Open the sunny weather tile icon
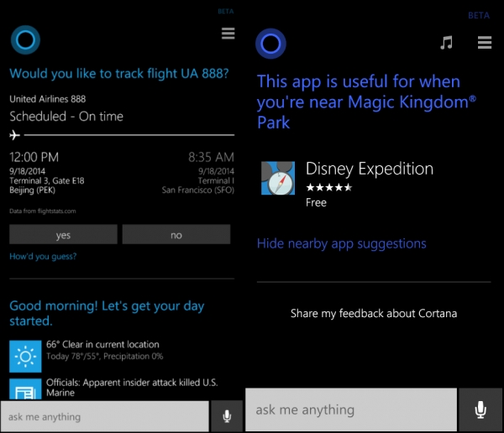Viewport: 504px width, 433px height. (x=25, y=357)
